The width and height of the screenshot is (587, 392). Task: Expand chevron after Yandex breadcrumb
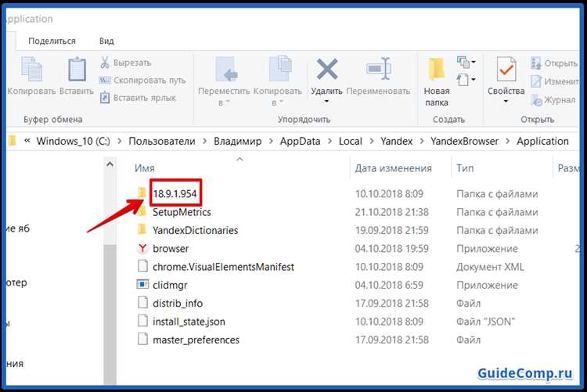pyautogui.click(x=422, y=141)
